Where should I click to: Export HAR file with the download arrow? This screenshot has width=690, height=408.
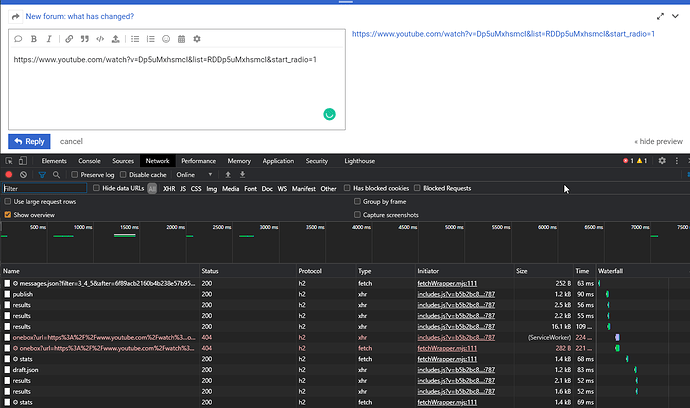pyautogui.click(x=242, y=175)
